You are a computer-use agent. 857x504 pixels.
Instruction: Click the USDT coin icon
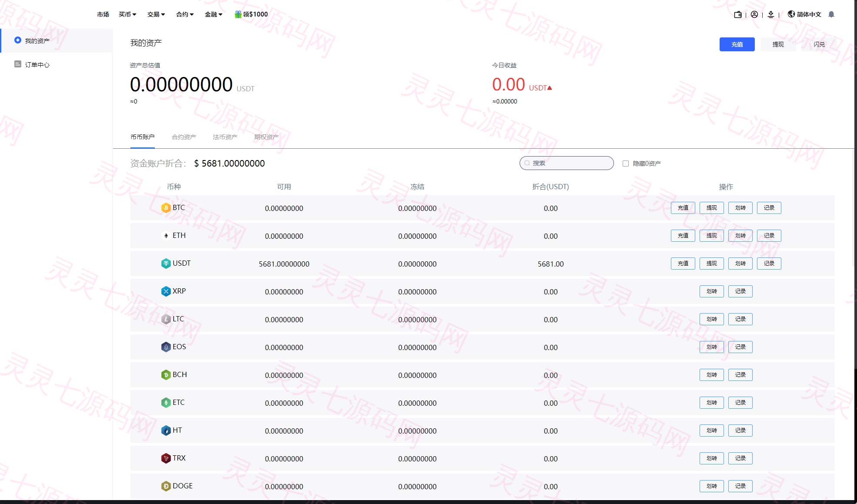click(x=166, y=264)
